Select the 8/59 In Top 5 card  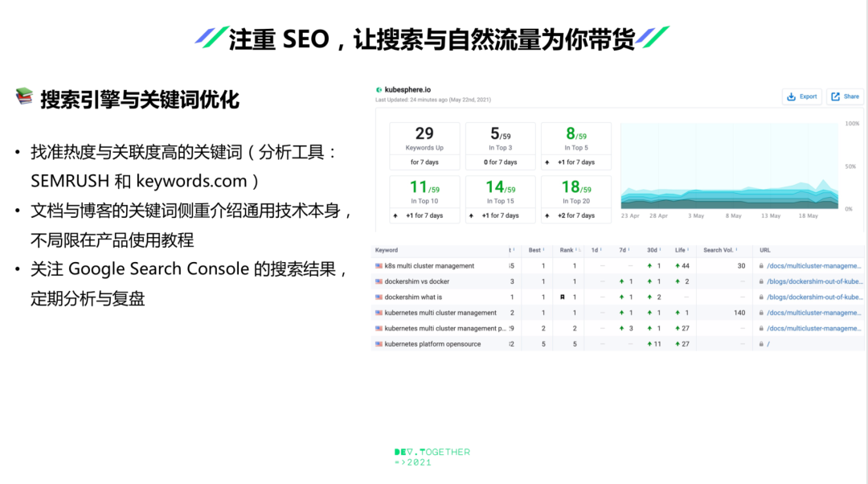[576, 146]
